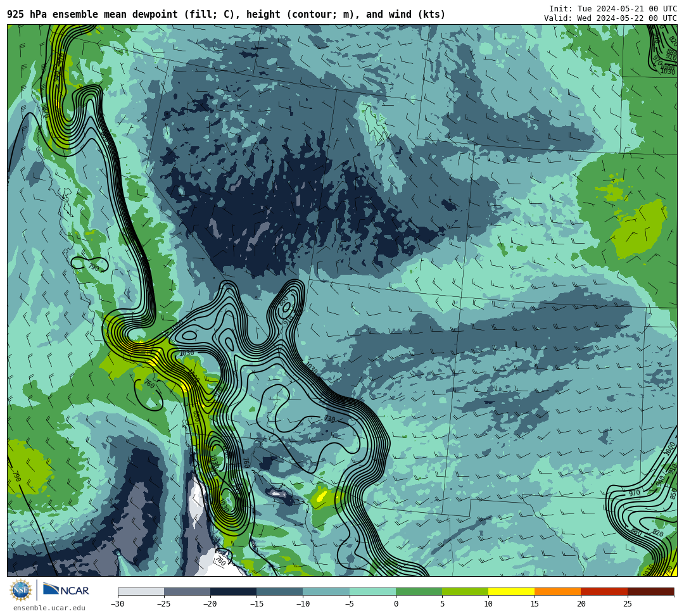
Task: Click the dark brown above-25 colorbar swatch
Action: pos(650,591)
